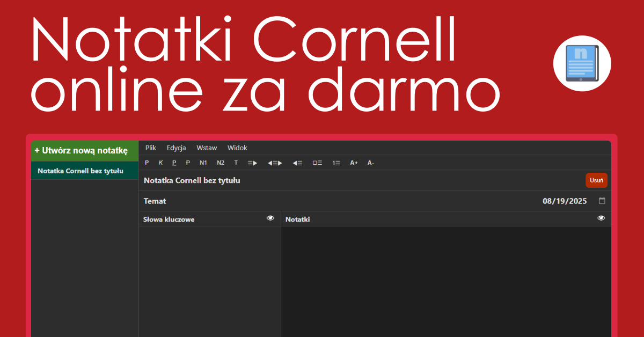The image size is (644, 337).
Task: Toggle italic K formatting
Action: 160,163
